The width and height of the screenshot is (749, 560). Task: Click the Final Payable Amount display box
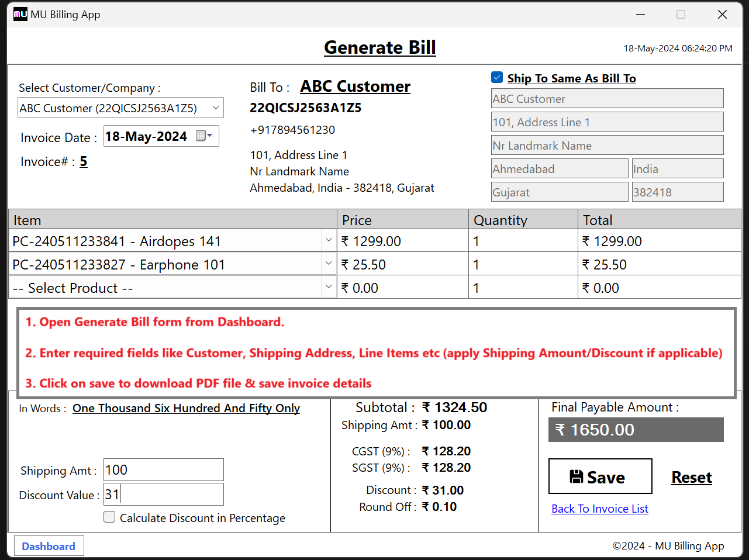pyautogui.click(x=636, y=429)
